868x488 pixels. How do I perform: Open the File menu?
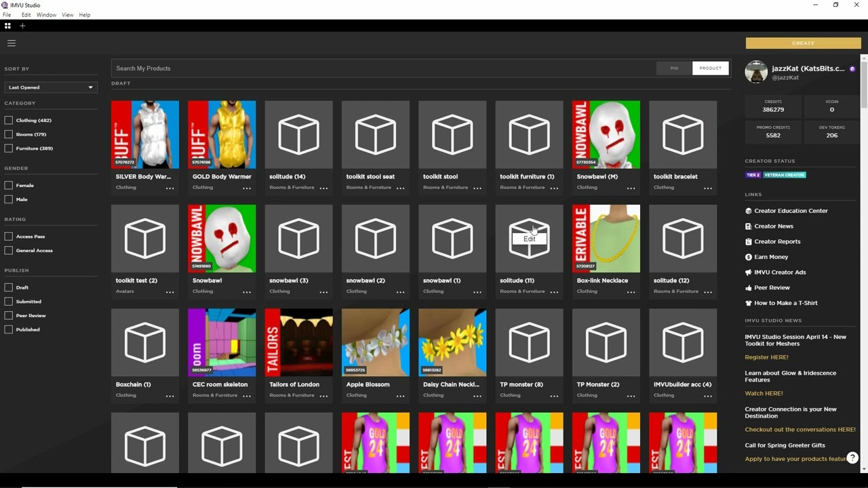tap(7, 15)
